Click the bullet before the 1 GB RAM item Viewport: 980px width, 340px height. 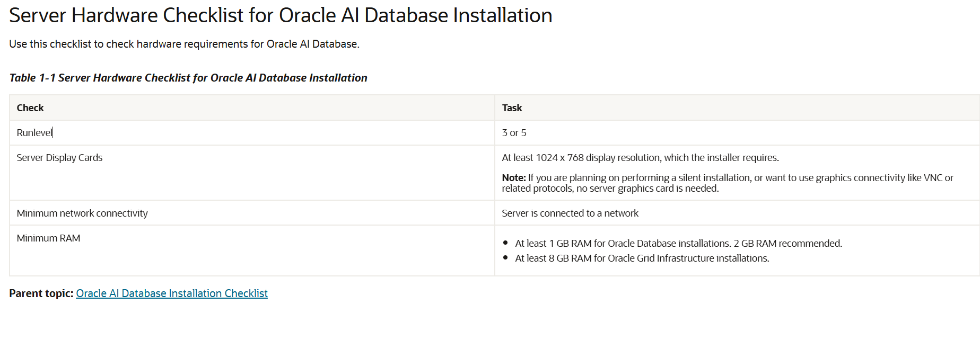click(x=505, y=243)
